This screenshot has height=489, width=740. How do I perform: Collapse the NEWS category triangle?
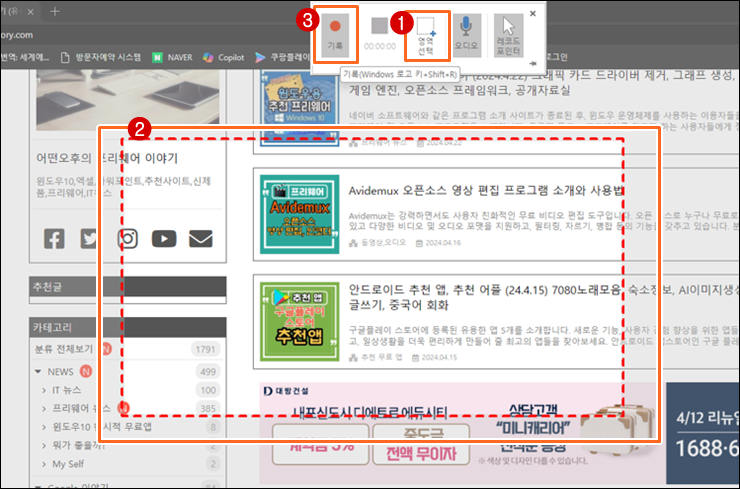tap(38, 371)
